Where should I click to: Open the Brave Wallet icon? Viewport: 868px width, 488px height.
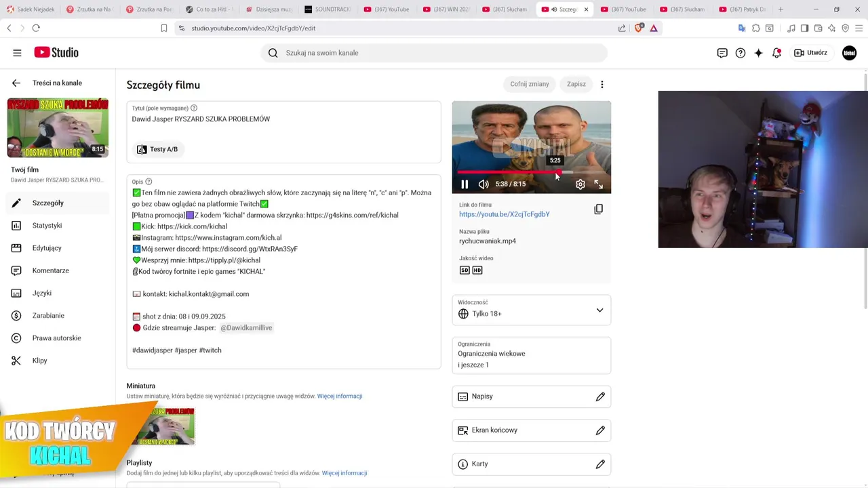tap(818, 28)
